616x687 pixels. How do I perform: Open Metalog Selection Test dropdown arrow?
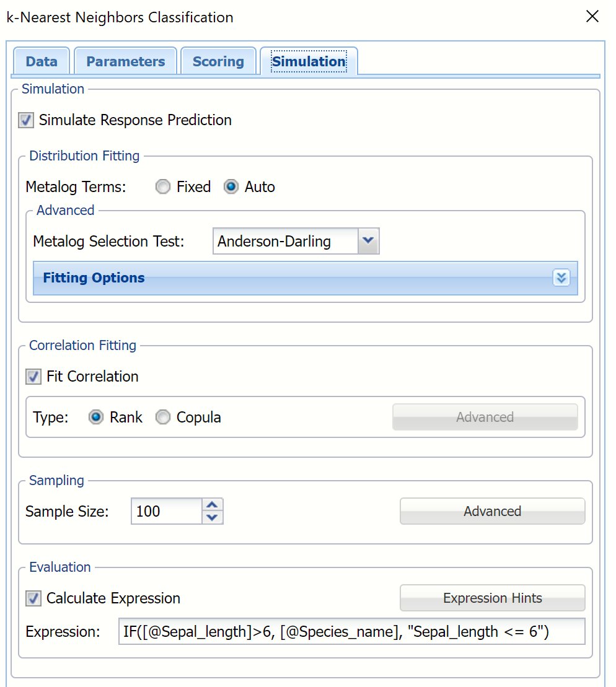coord(369,242)
